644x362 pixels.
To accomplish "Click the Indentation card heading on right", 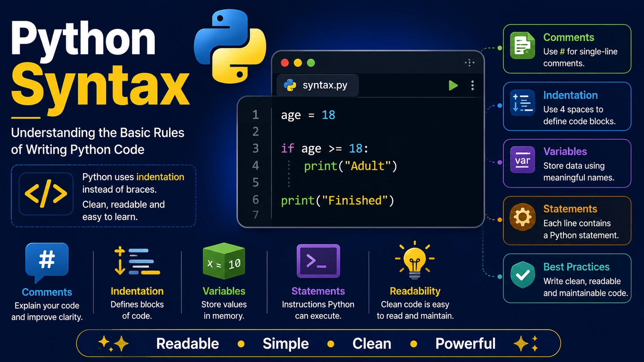I will (x=570, y=95).
